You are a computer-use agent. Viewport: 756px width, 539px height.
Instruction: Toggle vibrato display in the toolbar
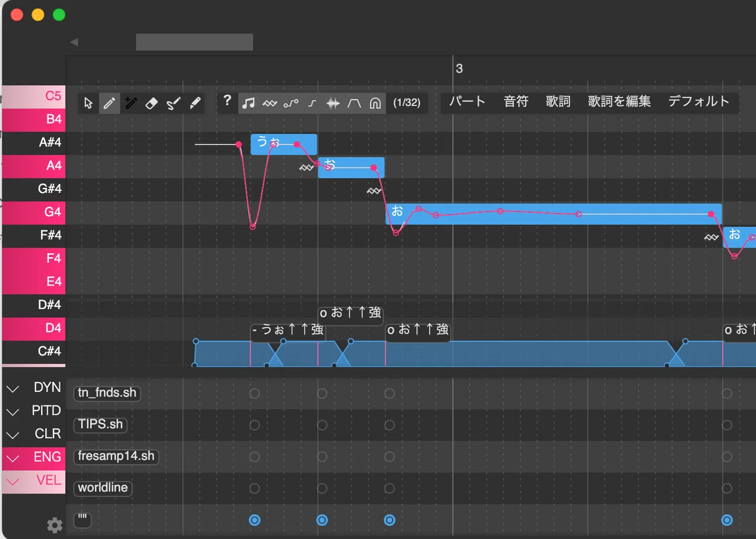[x=270, y=103]
